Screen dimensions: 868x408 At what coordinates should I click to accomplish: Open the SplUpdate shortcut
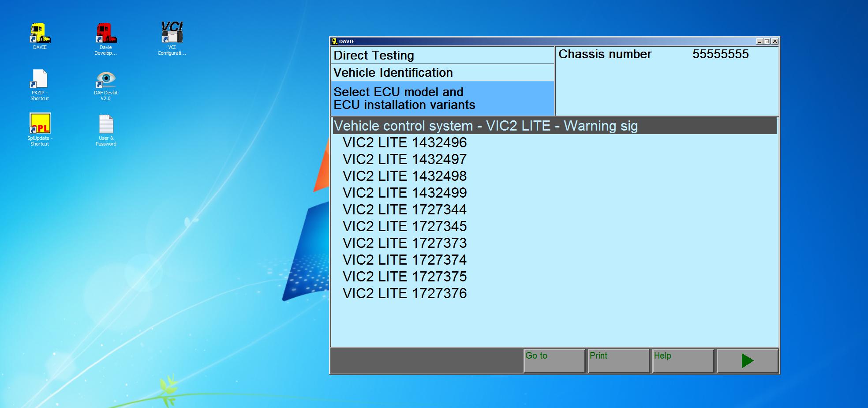[x=40, y=124]
